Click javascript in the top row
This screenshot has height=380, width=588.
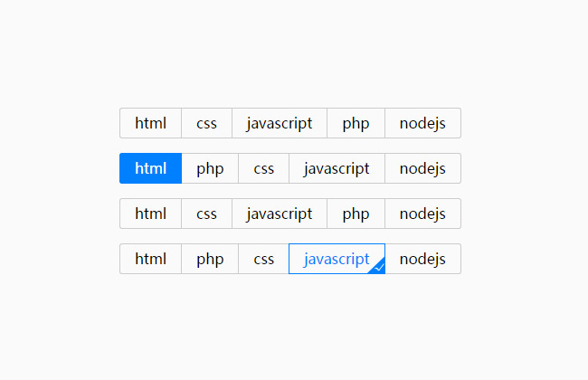[x=280, y=123]
